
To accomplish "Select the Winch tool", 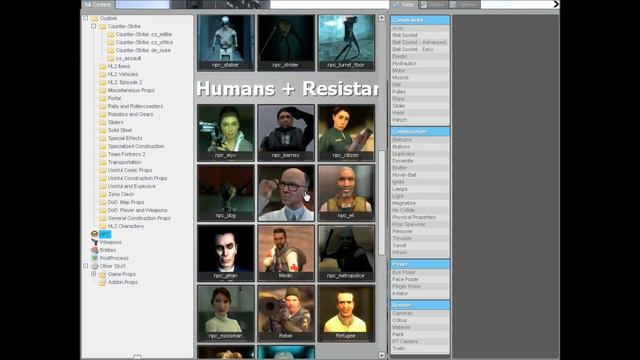I will click(420, 120).
